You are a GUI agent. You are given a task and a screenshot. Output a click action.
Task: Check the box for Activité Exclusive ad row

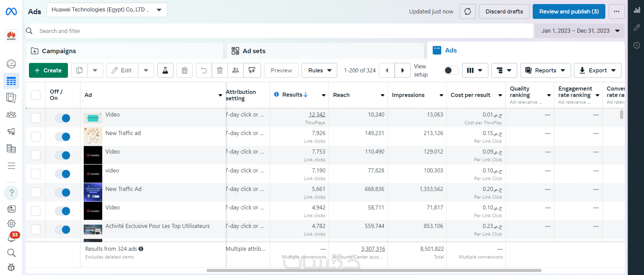pos(36,230)
